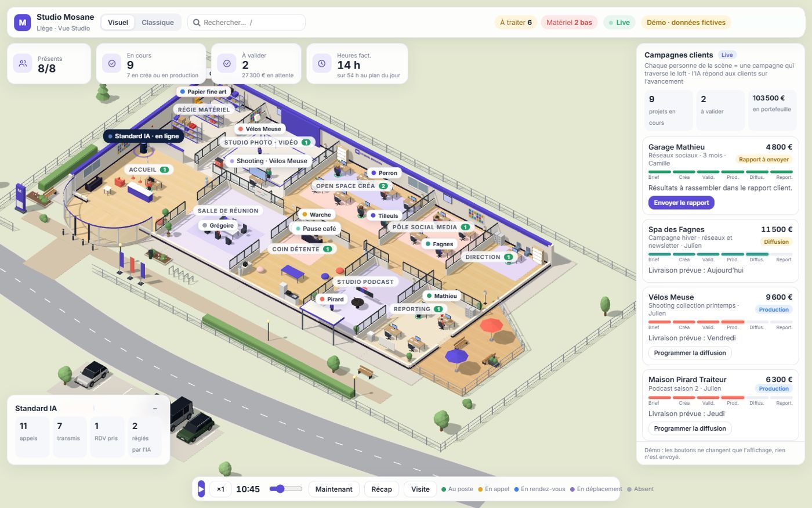Screen dimensions: 812x508
Task: Click the timeline slider handle
Action: [280, 489]
